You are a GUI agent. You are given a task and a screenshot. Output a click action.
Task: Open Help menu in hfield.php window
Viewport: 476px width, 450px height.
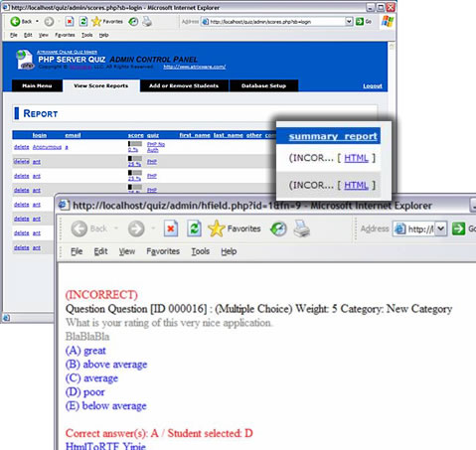pyautogui.click(x=229, y=251)
